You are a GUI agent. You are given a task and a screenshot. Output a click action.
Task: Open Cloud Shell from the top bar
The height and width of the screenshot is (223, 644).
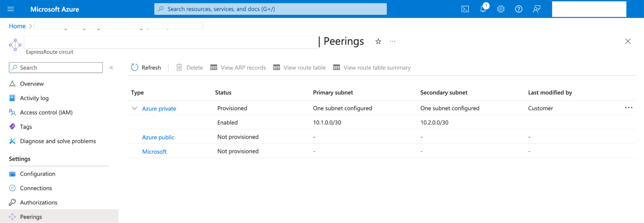click(x=465, y=9)
